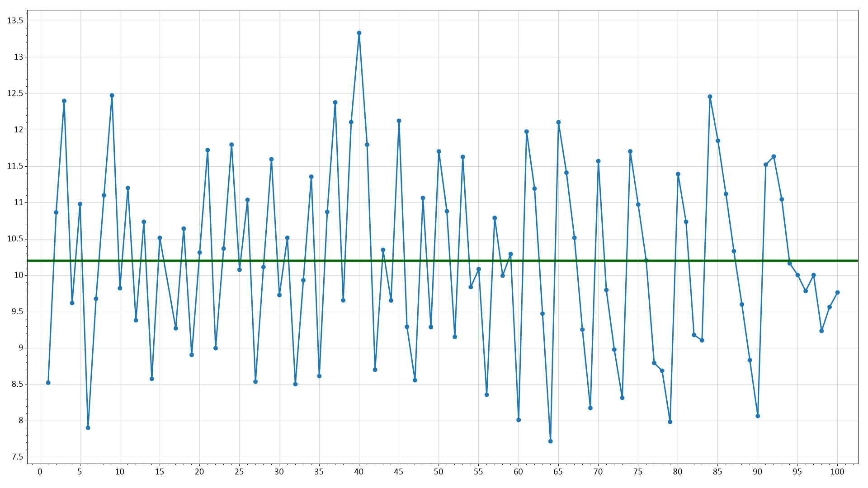Click the data point at x=37 peak

[x=335, y=103]
